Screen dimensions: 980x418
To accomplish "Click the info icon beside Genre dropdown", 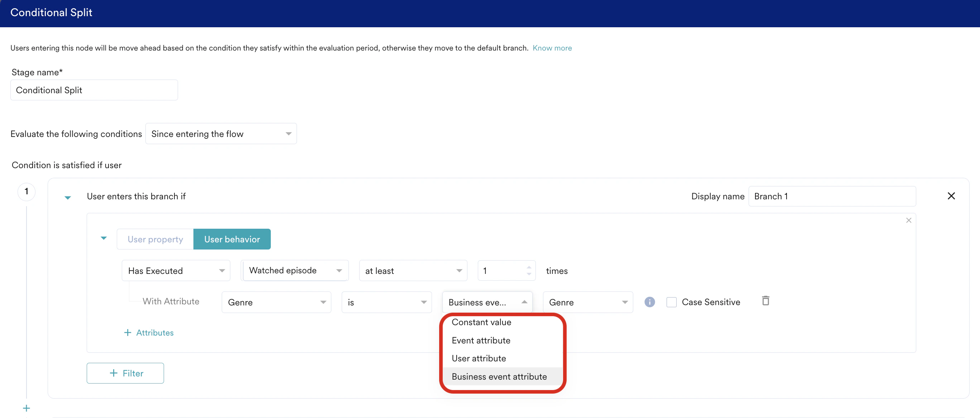I will point(649,302).
